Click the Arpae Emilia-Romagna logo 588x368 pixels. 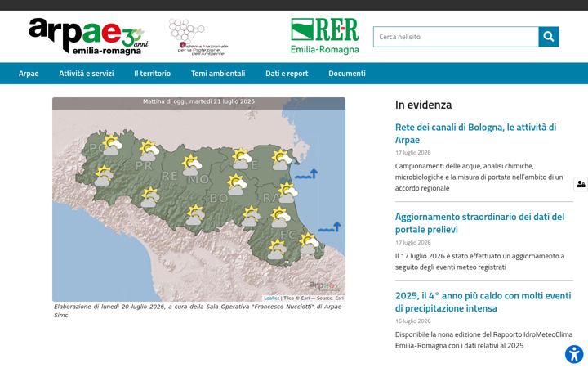[87, 36]
